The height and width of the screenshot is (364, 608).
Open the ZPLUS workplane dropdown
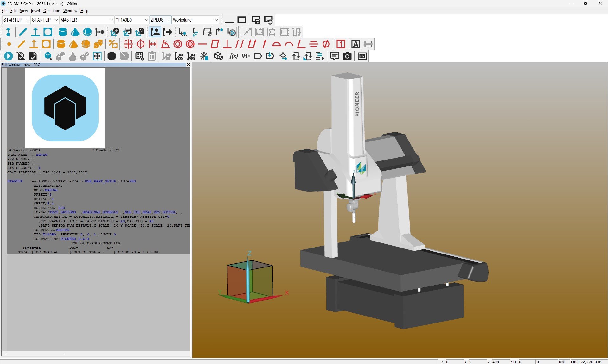[x=160, y=20]
